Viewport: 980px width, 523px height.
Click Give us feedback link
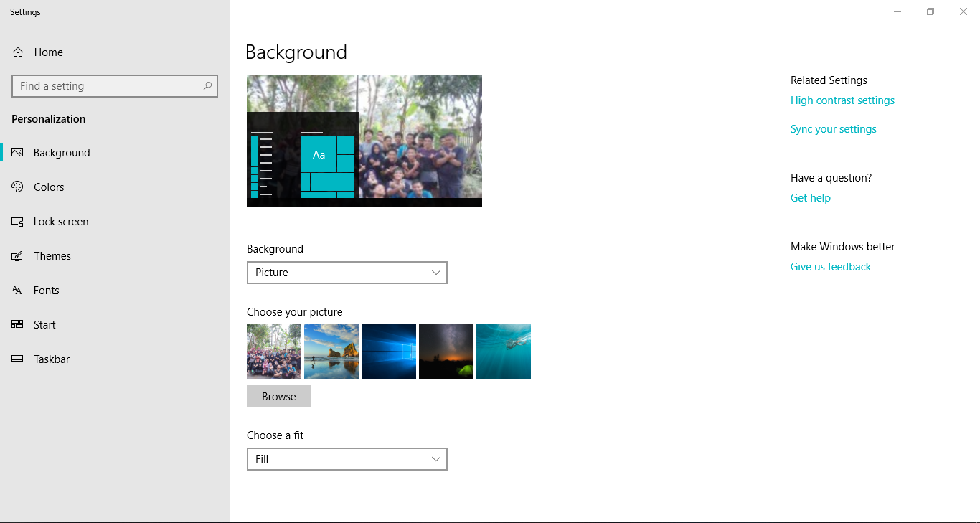(831, 267)
